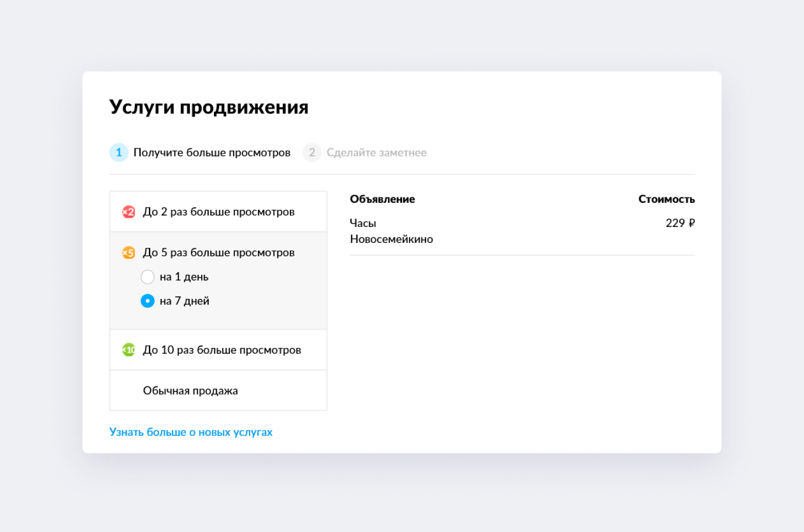Screen dimensions: 804x532
Task: Click the 'на 7 дней' option label
Action: pyautogui.click(x=185, y=301)
